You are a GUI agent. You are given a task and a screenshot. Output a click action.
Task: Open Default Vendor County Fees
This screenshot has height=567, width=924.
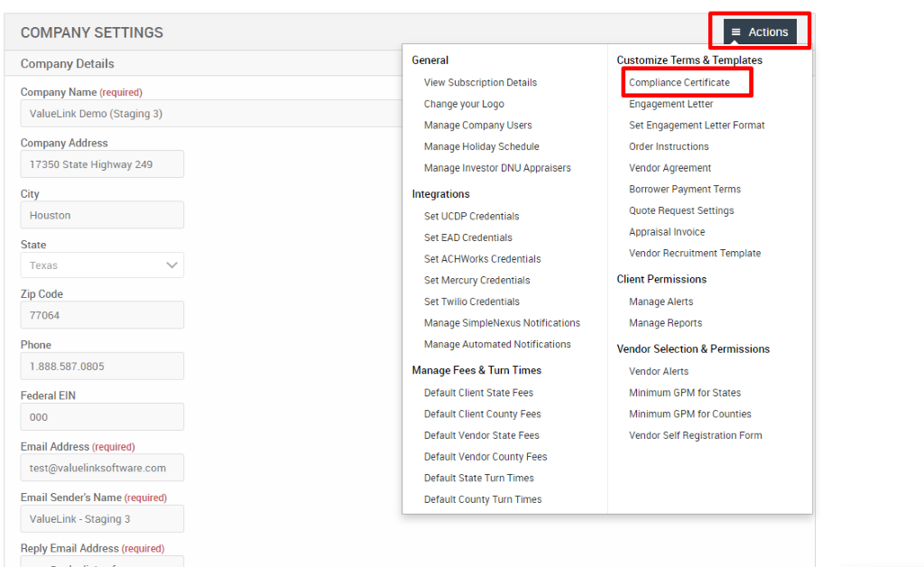coord(485,457)
